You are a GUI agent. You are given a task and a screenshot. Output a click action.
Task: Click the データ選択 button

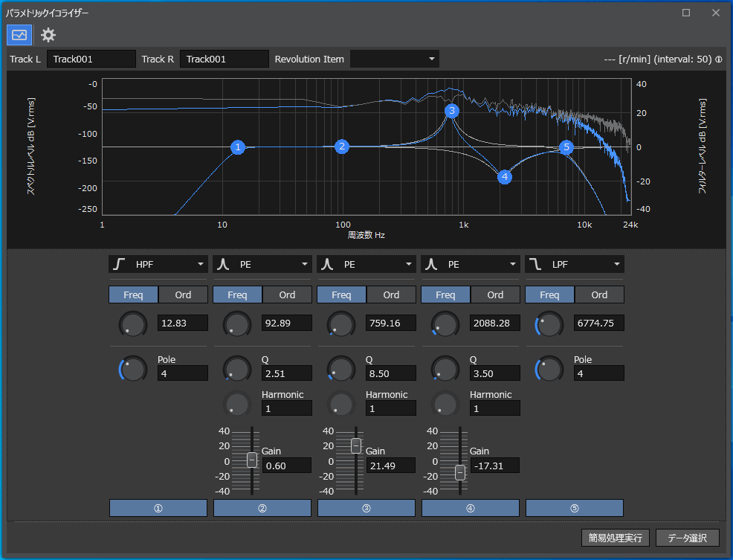click(x=687, y=538)
